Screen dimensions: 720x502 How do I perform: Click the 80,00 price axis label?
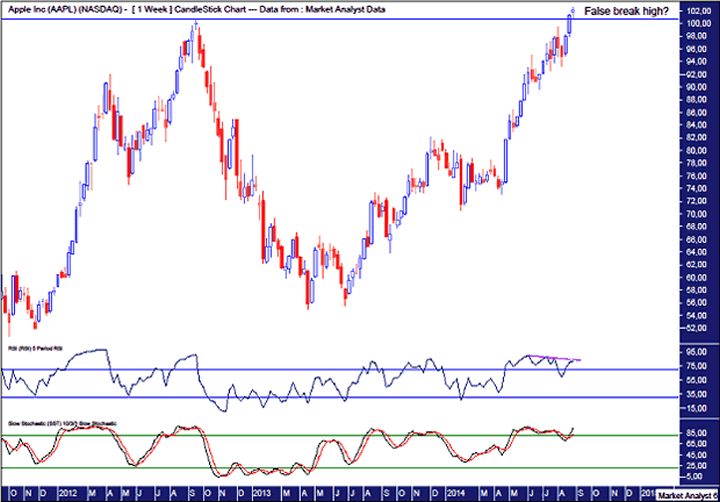697,151
